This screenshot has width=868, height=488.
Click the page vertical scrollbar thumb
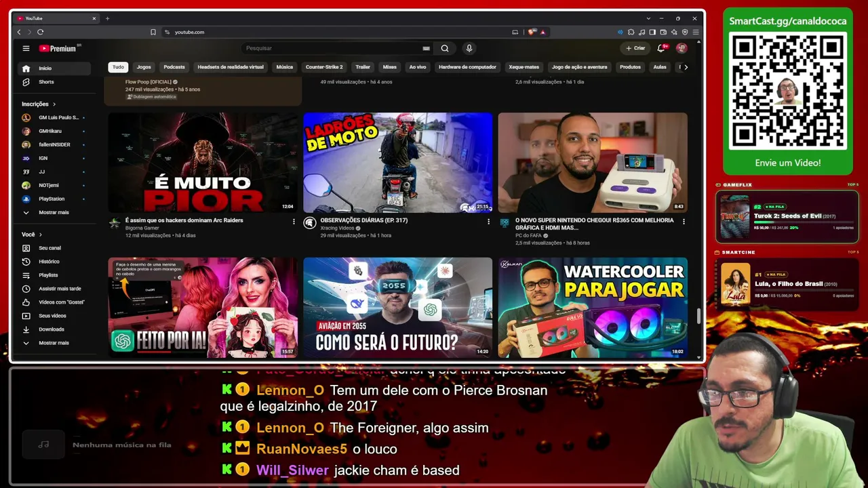698,317
